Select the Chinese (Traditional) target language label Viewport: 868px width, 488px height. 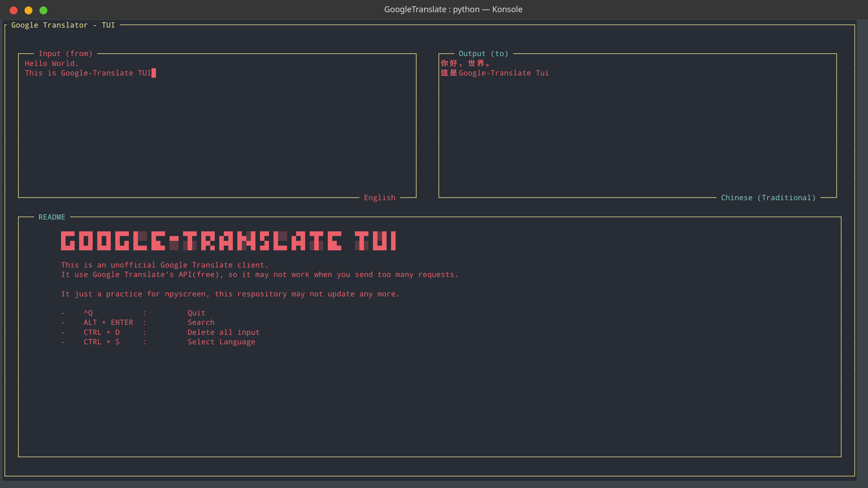point(768,197)
